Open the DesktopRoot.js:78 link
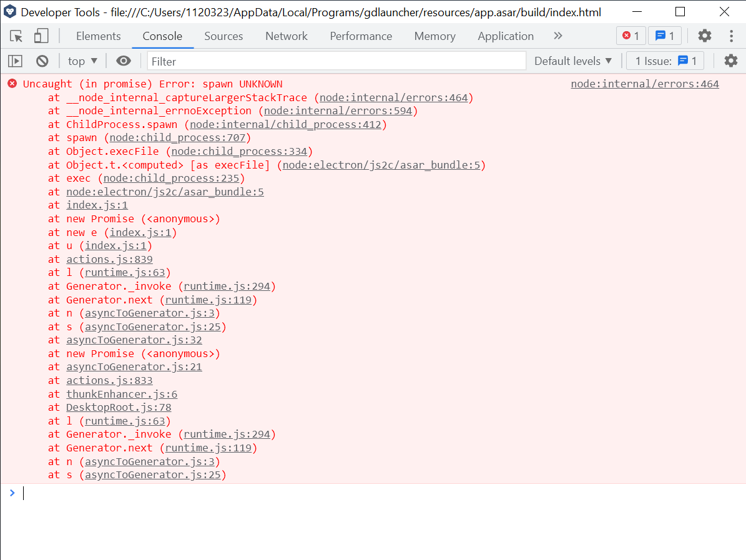This screenshot has width=746, height=560. click(x=119, y=407)
